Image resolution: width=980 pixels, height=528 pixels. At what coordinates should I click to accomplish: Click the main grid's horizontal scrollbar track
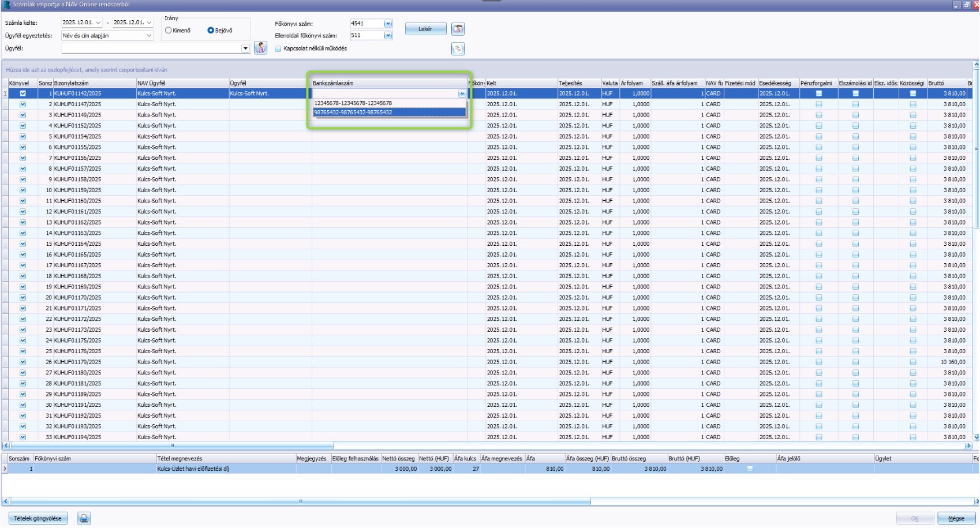[x=635, y=445]
